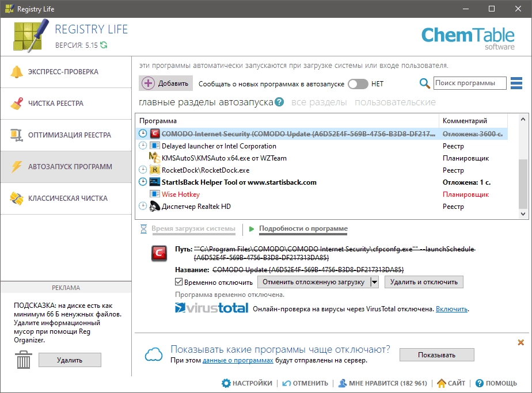Click the hourglass icon near Время загрузки системы
The image size is (532, 393).
point(143,229)
